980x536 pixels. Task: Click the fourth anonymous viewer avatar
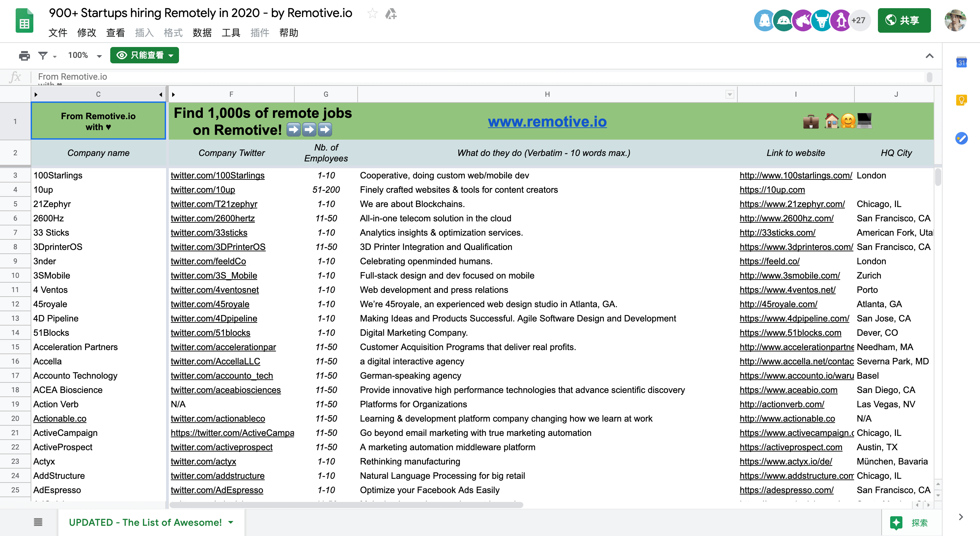pos(822,20)
